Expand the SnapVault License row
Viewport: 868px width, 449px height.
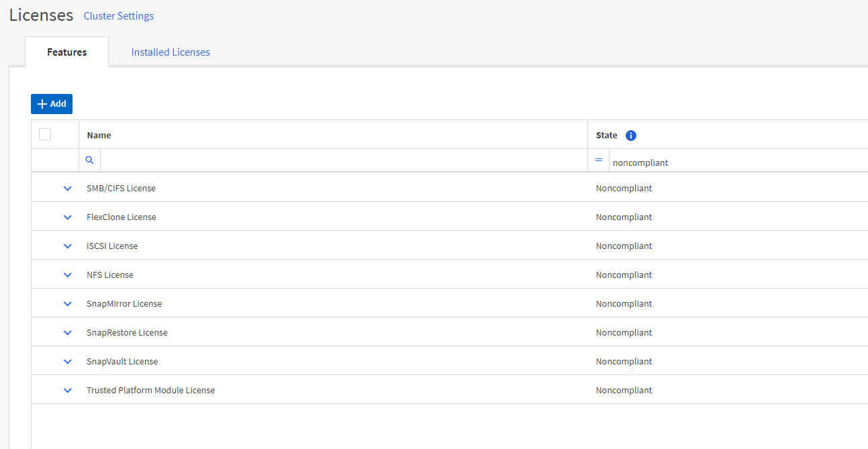67,362
